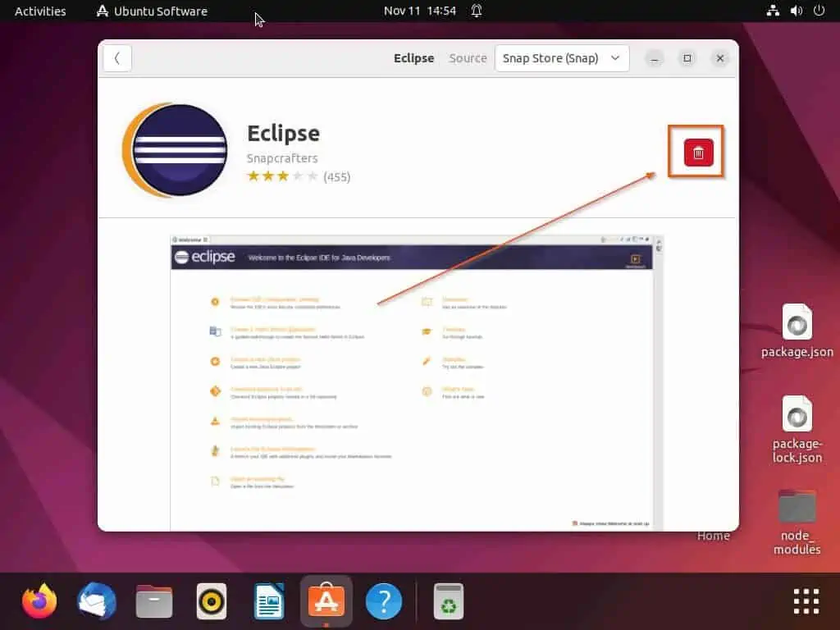Open Thunderbird from the dock
This screenshot has height=630, width=840.
96,600
